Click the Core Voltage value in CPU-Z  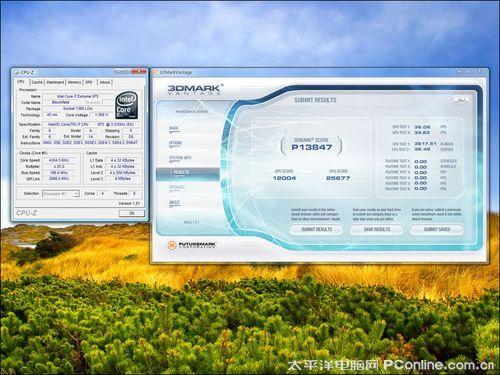pyautogui.click(x=101, y=115)
